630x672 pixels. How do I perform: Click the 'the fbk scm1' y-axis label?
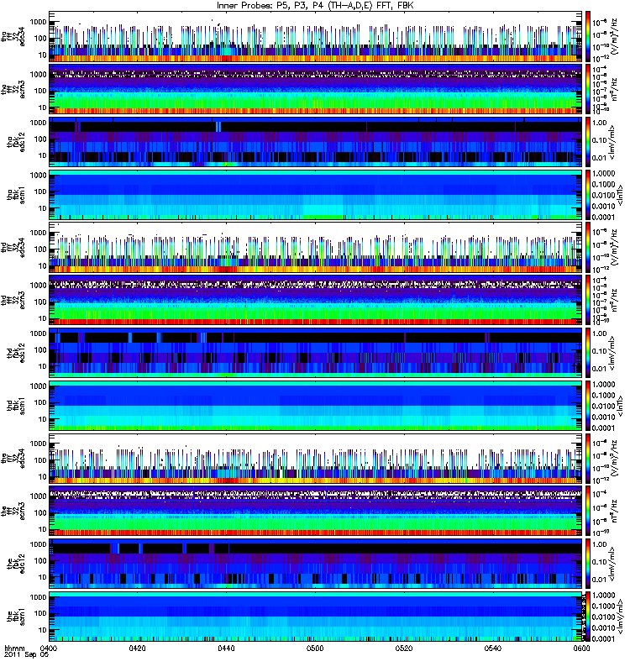[x=16, y=617]
